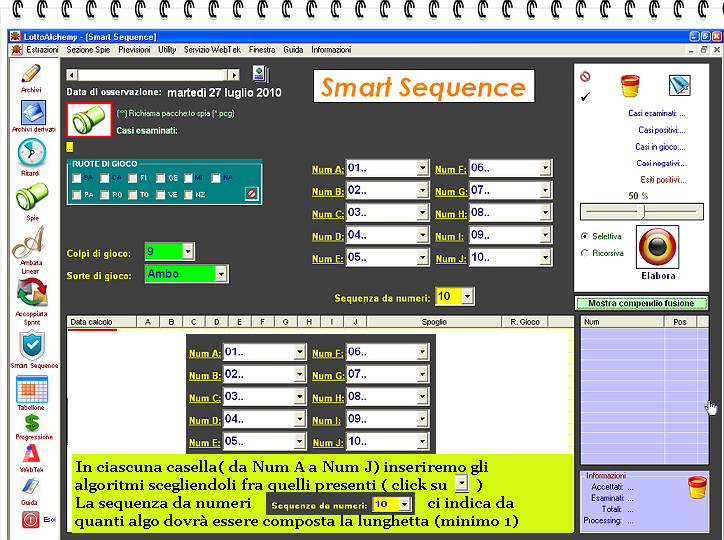Image resolution: width=724 pixels, height=540 pixels.
Task: Check the CA wheel checkbox
Action: 105,178
